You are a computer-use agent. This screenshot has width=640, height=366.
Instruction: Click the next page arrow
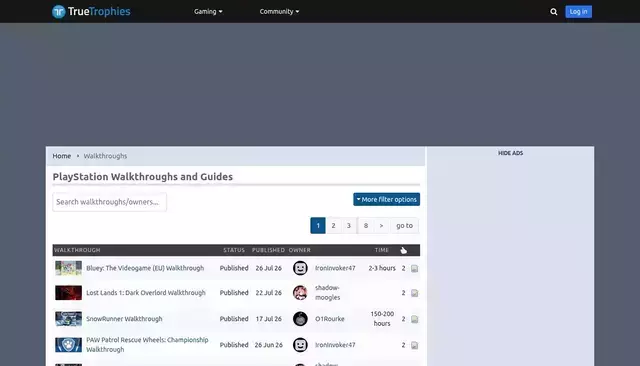pyautogui.click(x=381, y=226)
